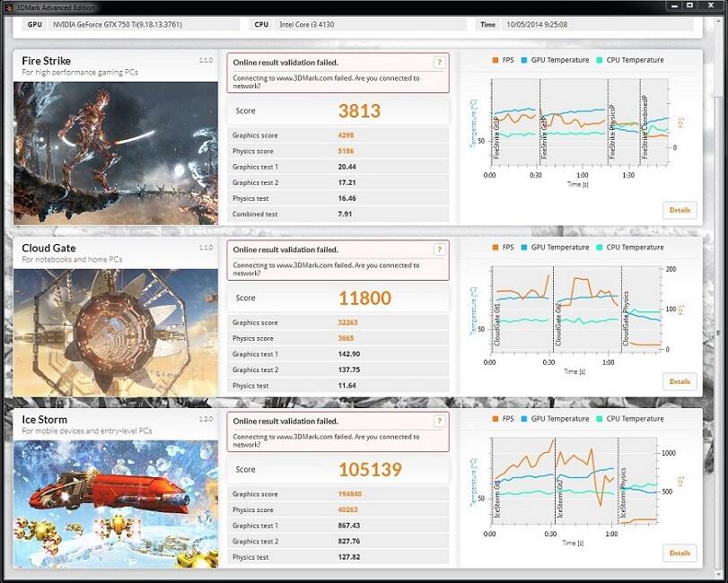728x583 pixels.
Task: Click Cloud Gate Physics test value 11.64
Action: (x=346, y=386)
